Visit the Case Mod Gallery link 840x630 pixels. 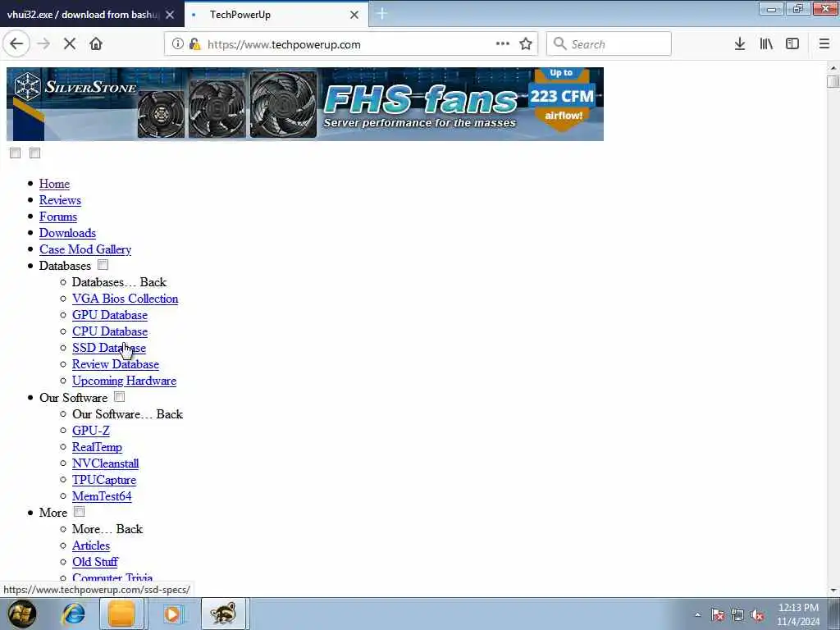point(85,249)
